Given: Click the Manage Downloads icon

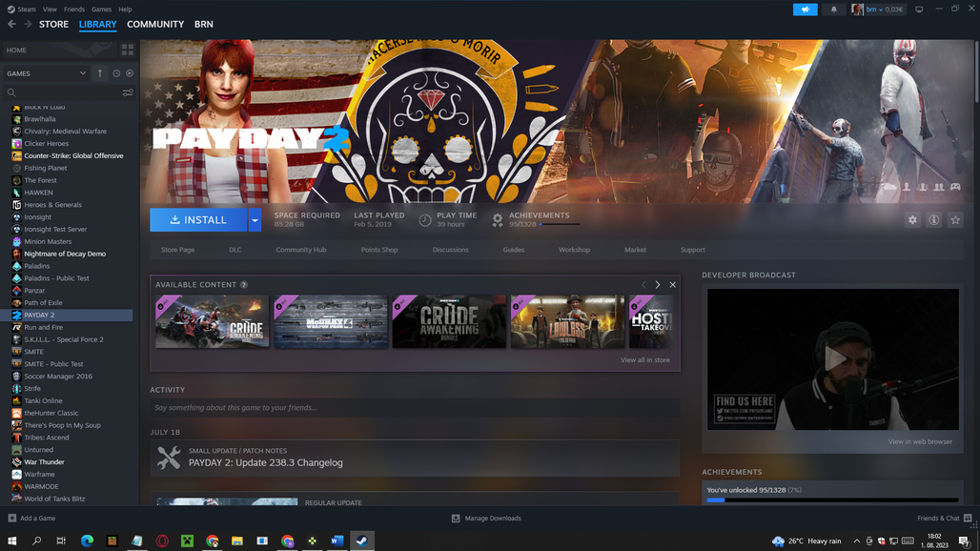Looking at the screenshot, I should [x=456, y=518].
